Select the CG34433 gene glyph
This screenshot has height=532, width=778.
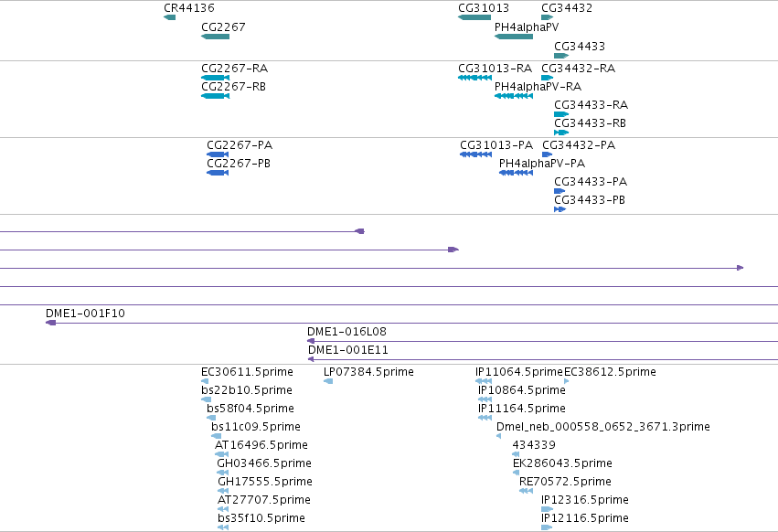(561, 56)
